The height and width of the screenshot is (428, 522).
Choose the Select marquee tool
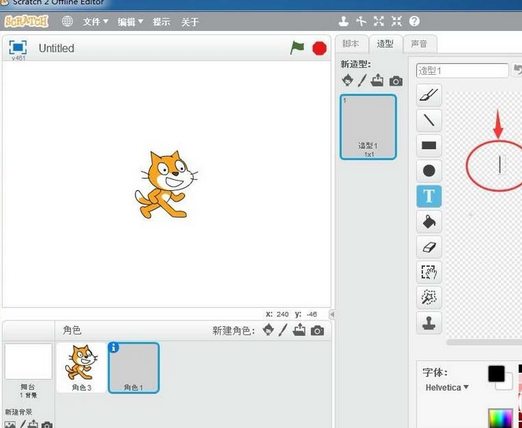click(x=429, y=272)
